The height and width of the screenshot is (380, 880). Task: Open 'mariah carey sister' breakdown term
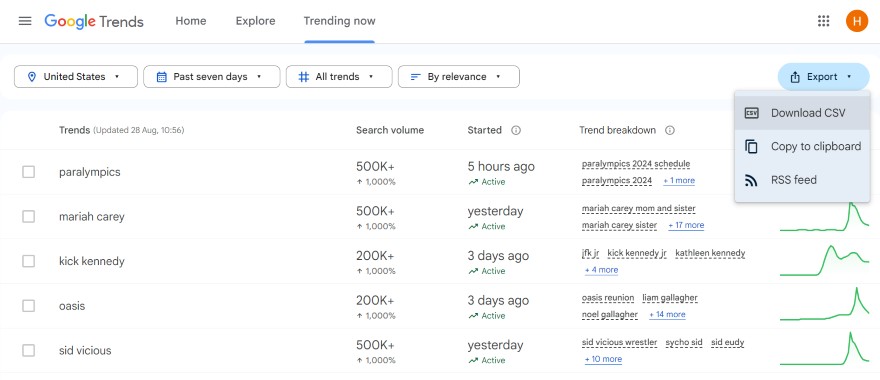[620, 225]
